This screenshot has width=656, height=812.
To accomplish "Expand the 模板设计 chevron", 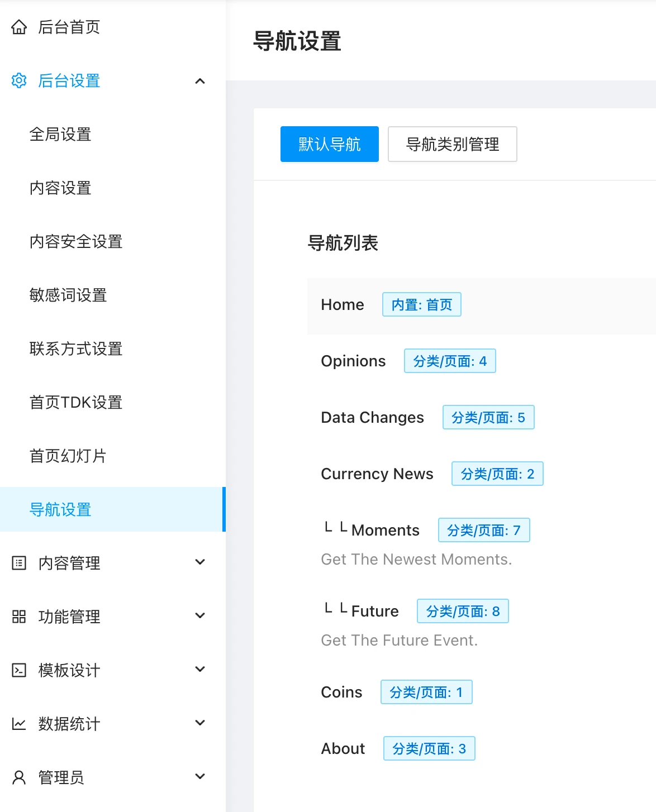I will coord(200,670).
